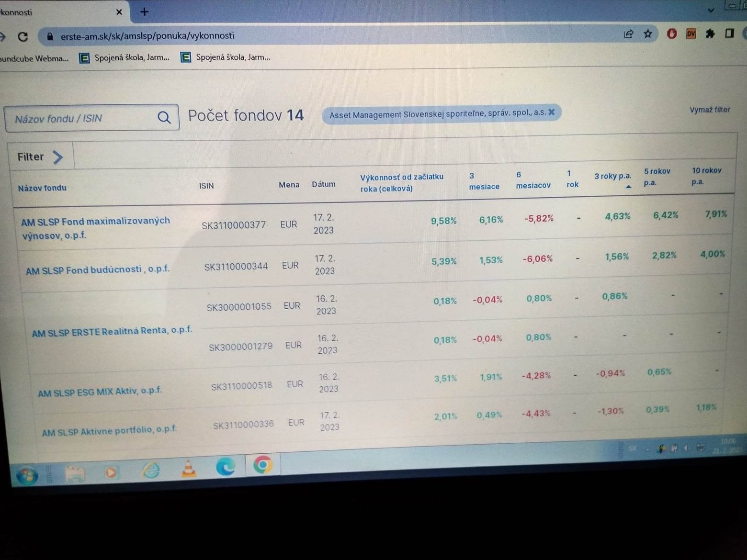Sort by Mena column header
The width and height of the screenshot is (747, 560).
[289, 185]
